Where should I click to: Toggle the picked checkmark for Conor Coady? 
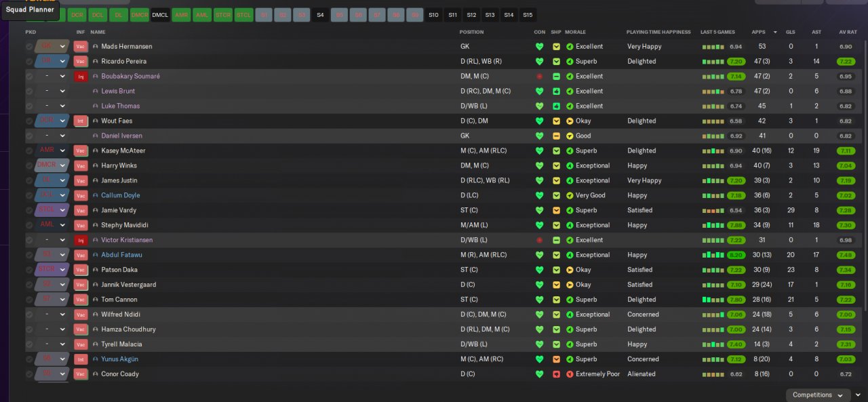(29, 374)
